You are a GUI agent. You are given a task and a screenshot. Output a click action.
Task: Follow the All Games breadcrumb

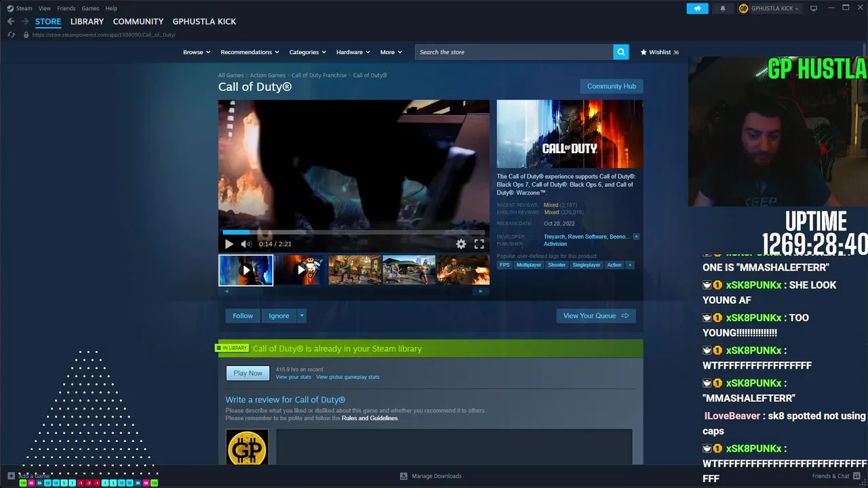point(231,75)
